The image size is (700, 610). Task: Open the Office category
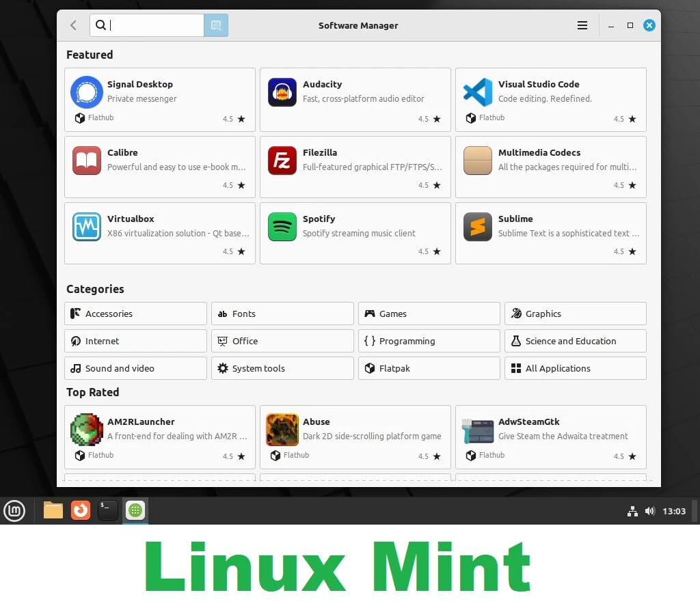(282, 341)
